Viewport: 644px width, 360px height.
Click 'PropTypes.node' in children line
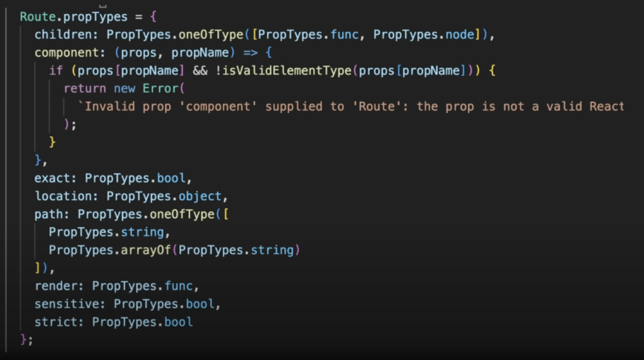point(425,35)
